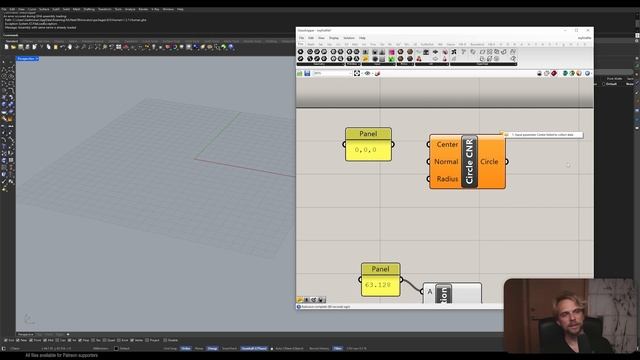Viewport: 640px width, 360px height.
Task: Click the pink component icon in Grasshopper ribbon
Action: [x=391, y=52]
